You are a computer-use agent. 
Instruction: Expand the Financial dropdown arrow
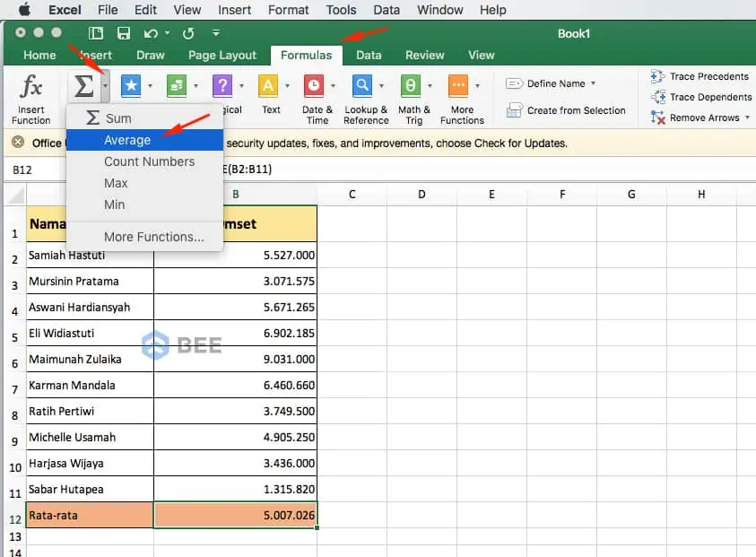[x=196, y=86]
